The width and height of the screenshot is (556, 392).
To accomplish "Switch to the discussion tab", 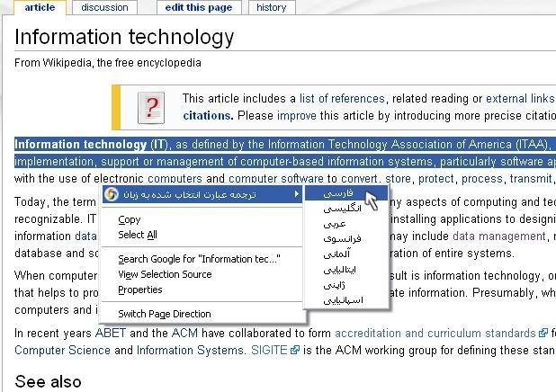I will pyautogui.click(x=104, y=7).
